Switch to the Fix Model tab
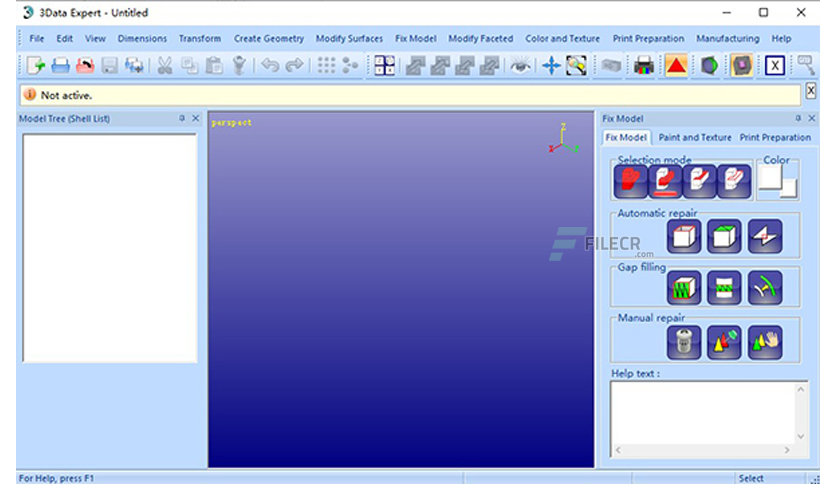Screen dimensions: 836x484 click(x=626, y=138)
